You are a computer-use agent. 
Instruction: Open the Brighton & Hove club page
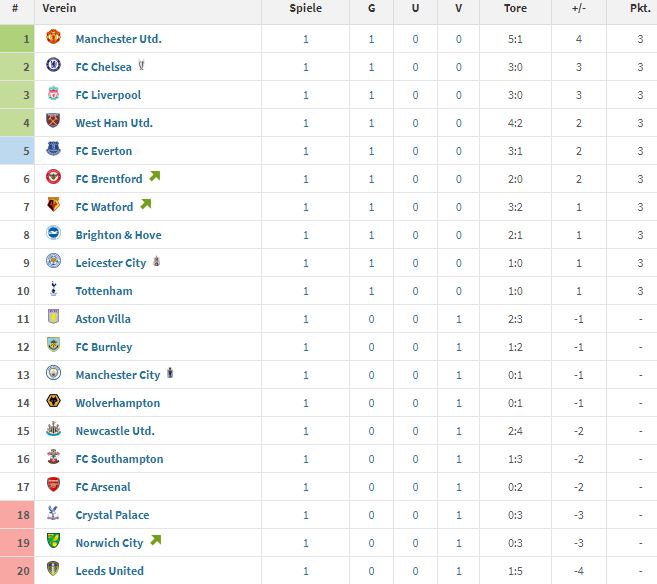pos(118,235)
